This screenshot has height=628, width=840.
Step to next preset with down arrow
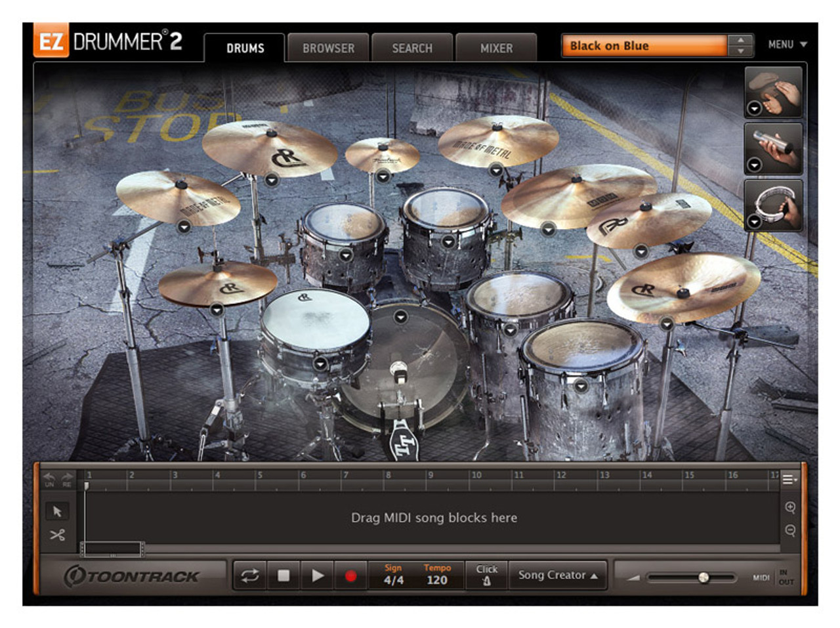click(740, 51)
